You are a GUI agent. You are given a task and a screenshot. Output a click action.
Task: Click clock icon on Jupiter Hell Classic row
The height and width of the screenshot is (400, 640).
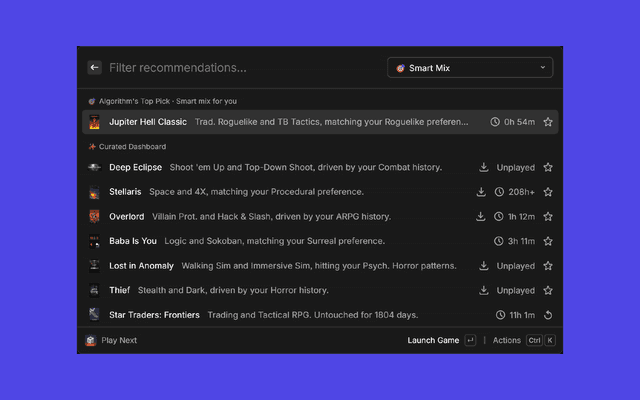pos(495,122)
